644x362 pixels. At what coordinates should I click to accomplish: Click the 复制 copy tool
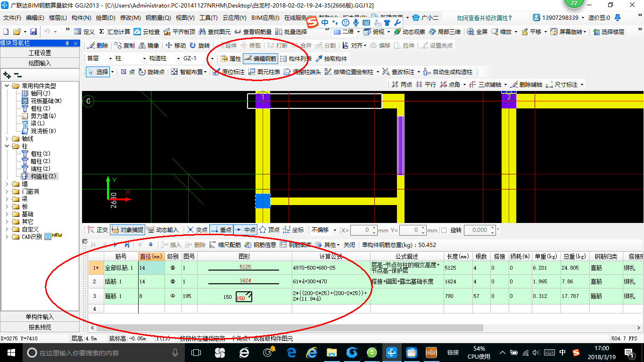pos(124,46)
